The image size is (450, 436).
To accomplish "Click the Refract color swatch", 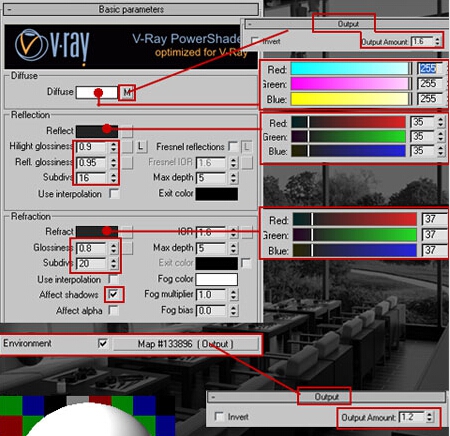I will point(97,232).
